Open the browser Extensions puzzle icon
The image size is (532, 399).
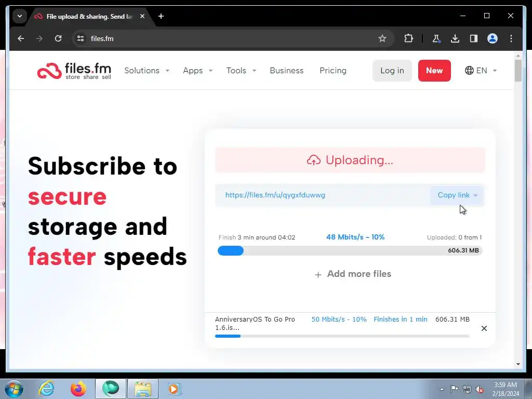point(408,38)
